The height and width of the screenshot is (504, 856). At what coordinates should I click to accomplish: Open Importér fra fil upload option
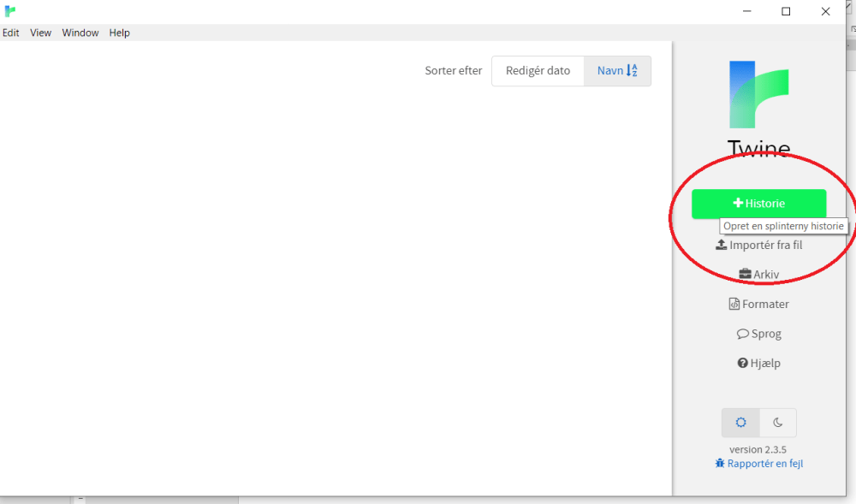tap(758, 245)
